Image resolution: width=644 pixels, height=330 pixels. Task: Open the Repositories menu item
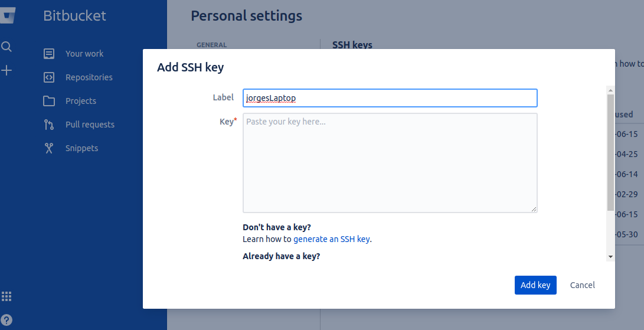(89, 77)
